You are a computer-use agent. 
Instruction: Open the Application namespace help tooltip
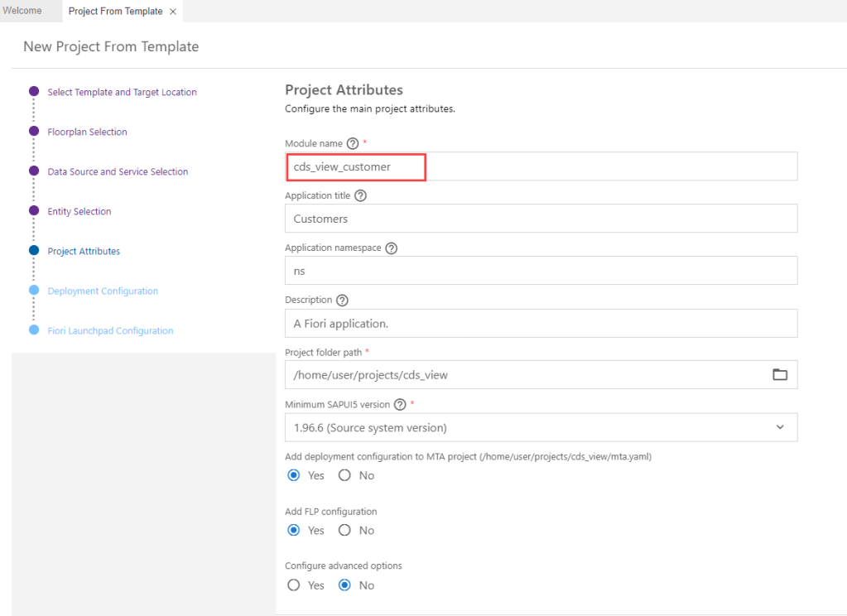(x=392, y=248)
